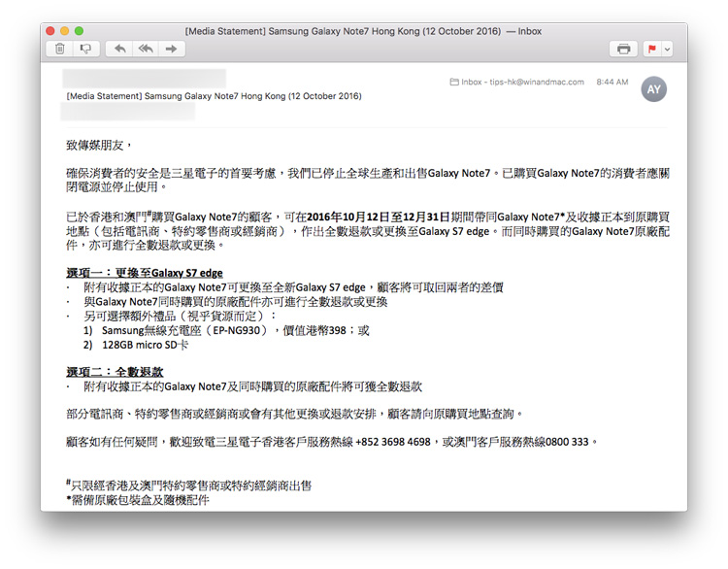
Task: Click the blurred sender name in header
Action: tap(144, 78)
